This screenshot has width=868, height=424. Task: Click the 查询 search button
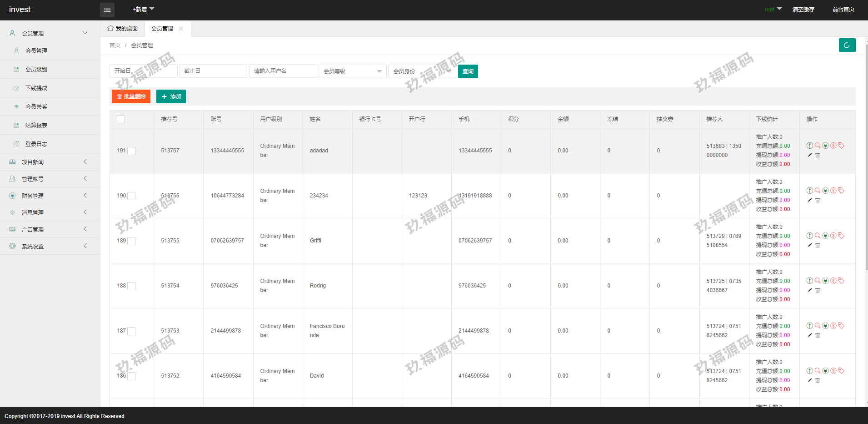pos(468,71)
